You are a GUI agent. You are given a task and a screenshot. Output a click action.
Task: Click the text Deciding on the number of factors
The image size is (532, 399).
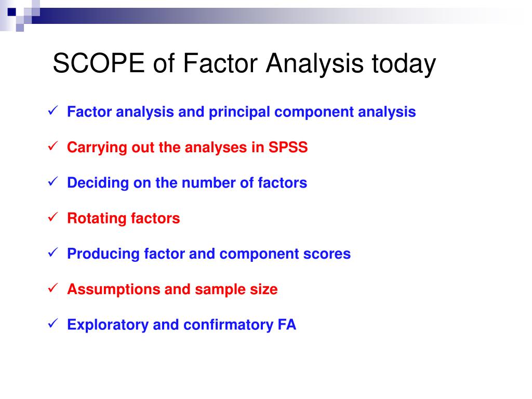(x=187, y=183)
